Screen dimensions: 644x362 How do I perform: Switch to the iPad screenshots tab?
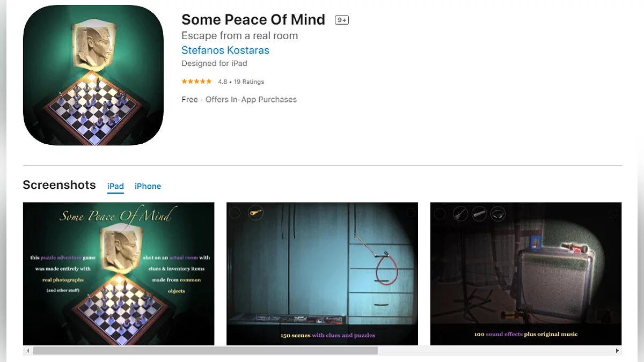point(115,186)
